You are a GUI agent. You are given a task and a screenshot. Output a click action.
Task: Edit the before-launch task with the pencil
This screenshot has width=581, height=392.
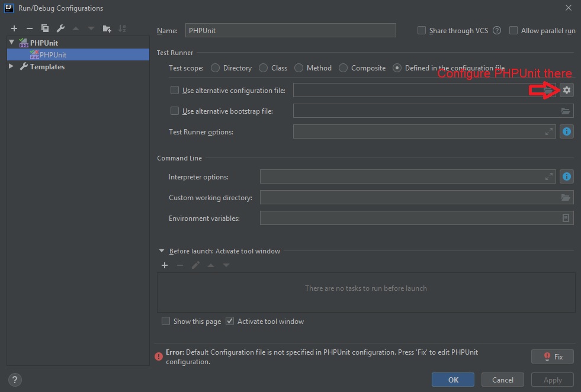tap(195, 265)
